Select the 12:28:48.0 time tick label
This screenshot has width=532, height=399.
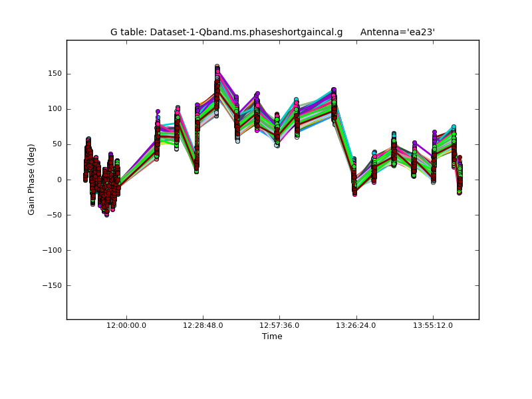click(x=203, y=325)
